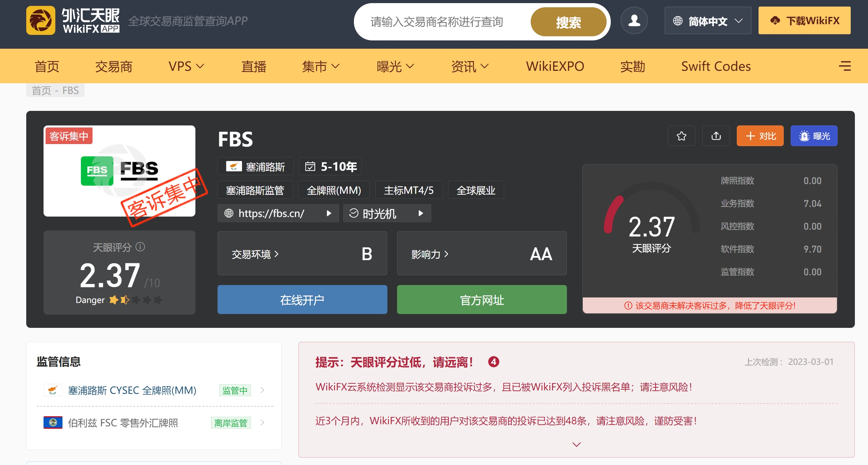Click the 业务指数 7.04 row
The image size is (868, 465).
[771, 203]
